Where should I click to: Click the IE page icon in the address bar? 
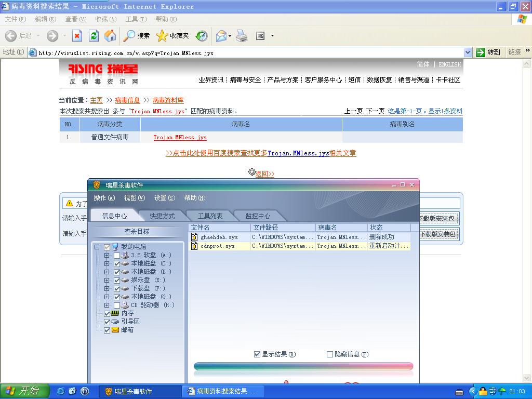(32, 52)
